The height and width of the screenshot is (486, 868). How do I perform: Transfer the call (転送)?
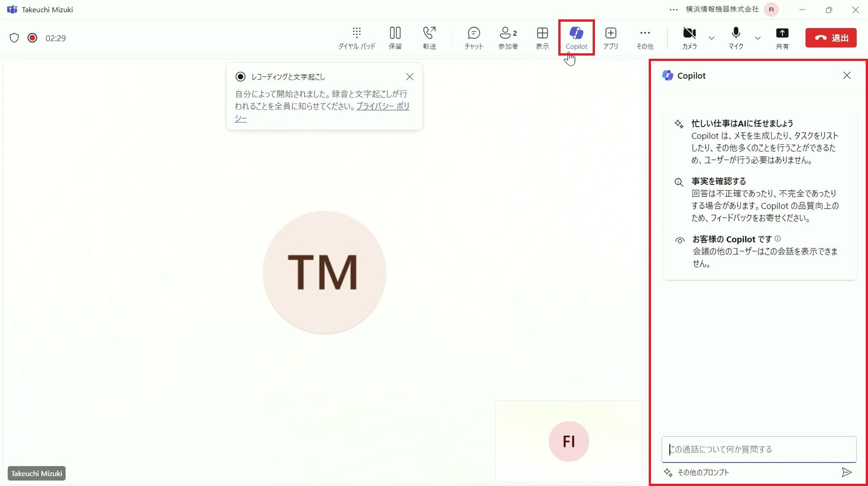click(429, 38)
